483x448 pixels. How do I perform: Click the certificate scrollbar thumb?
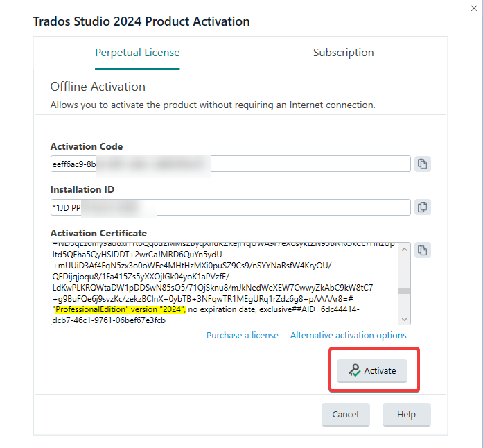[405, 291]
